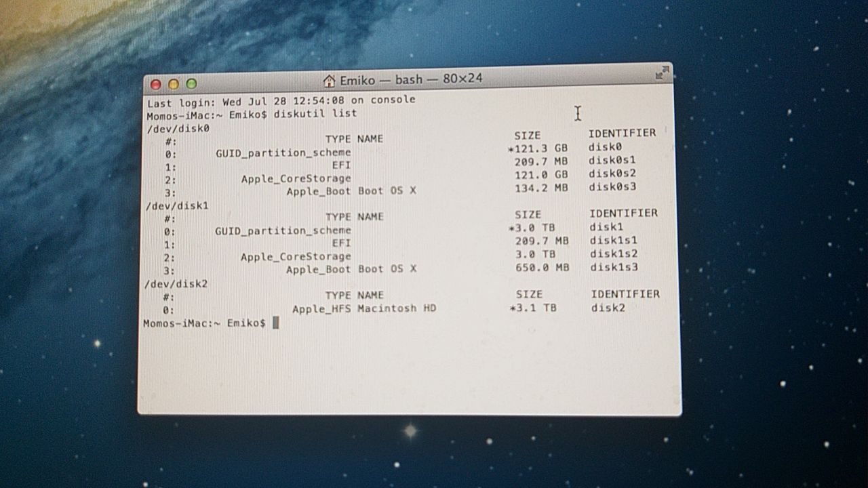The image size is (868, 488).
Task: Click the "SIZE" header under /dev/disk0
Action: point(528,136)
